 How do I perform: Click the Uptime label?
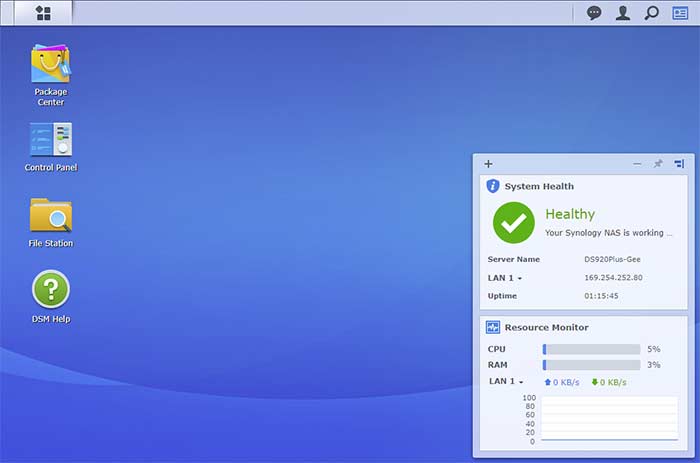[502, 296]
